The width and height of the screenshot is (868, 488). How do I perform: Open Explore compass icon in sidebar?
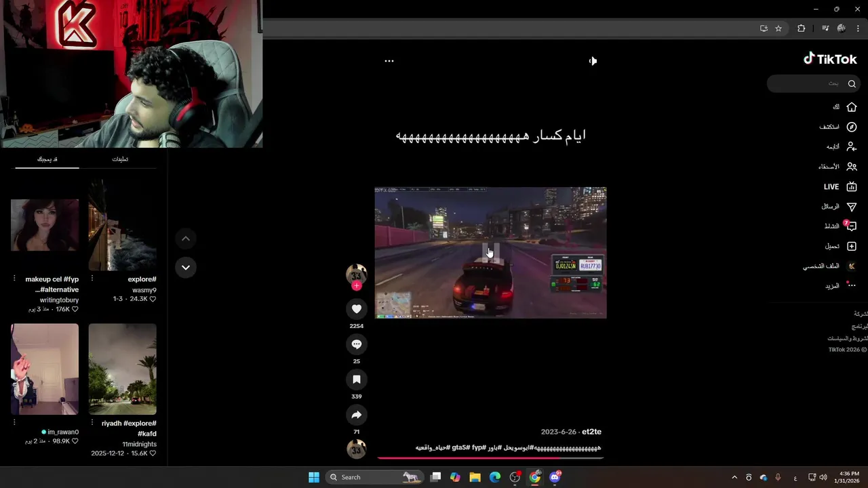pyautogui.click(x=852, y=127)
